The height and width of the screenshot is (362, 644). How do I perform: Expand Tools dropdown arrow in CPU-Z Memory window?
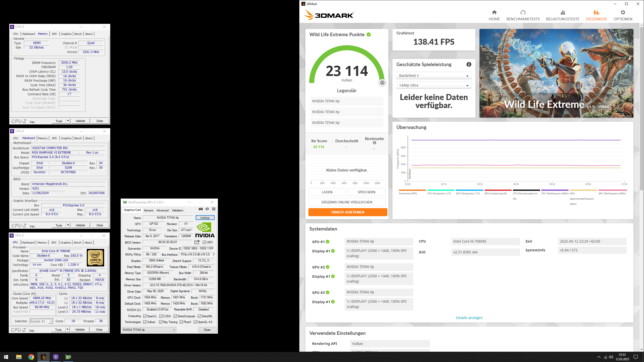coord(68,121)
